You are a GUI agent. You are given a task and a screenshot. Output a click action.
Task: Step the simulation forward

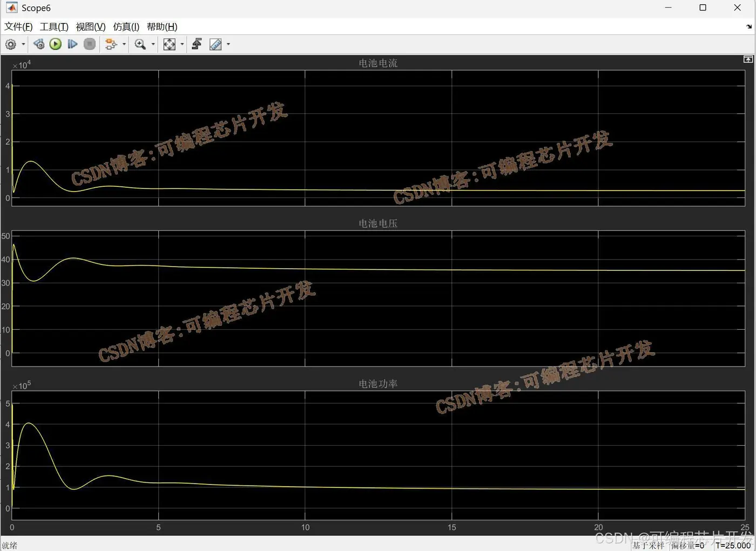click(72, 44)
